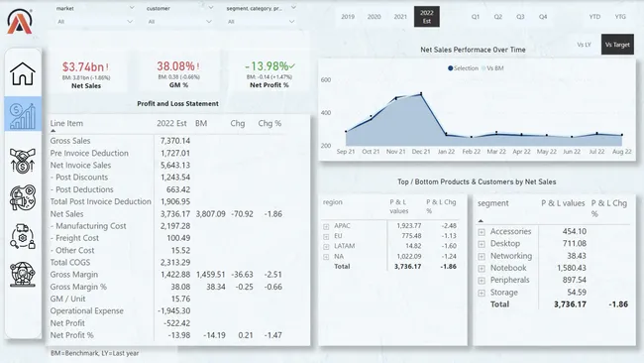Select the Freight Cost row
The image size is (644, 363).
coord(74,238)
